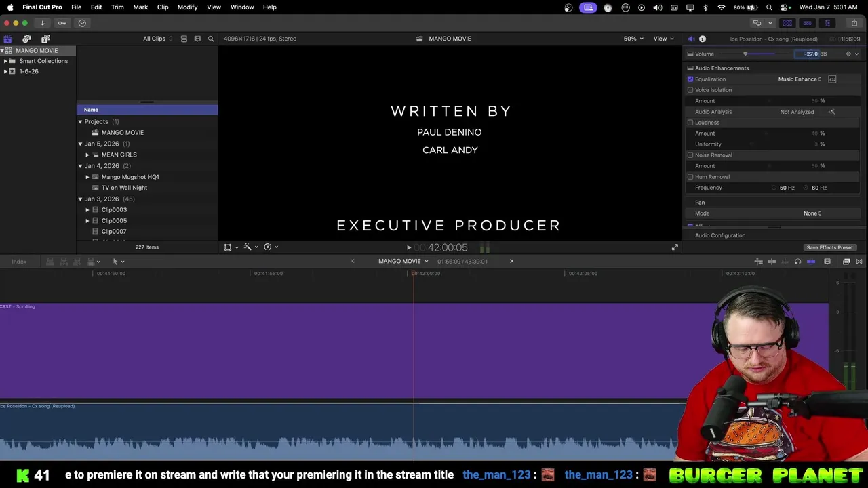Open the Audio inspector speaker tab

(690, 39)
